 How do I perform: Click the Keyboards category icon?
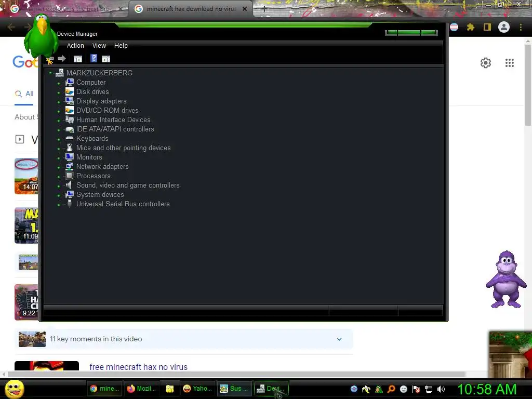(69, 138)
